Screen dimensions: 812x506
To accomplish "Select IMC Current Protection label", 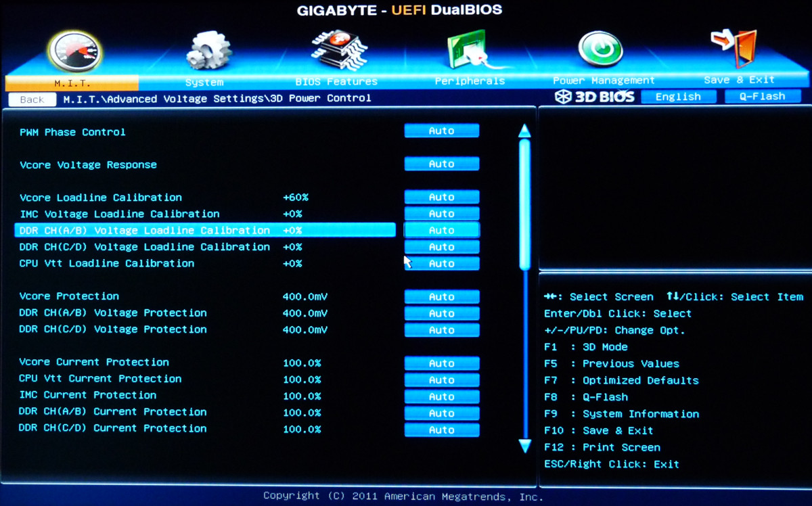I will pyautogui.click(x=87, y=395).
